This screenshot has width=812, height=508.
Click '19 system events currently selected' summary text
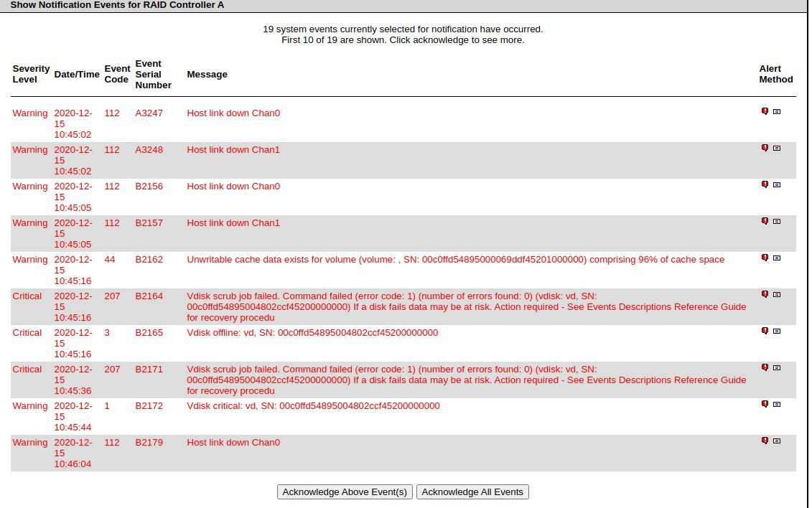pos(403,29)
